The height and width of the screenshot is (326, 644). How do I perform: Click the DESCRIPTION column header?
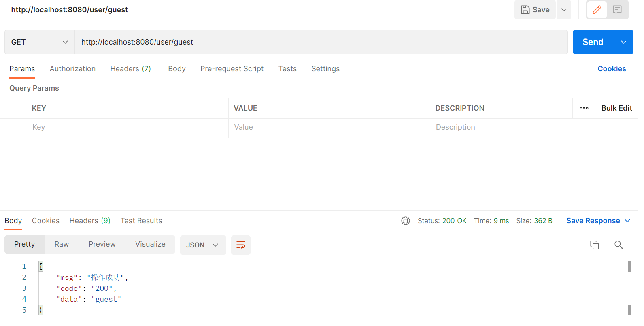coord(460,108)
